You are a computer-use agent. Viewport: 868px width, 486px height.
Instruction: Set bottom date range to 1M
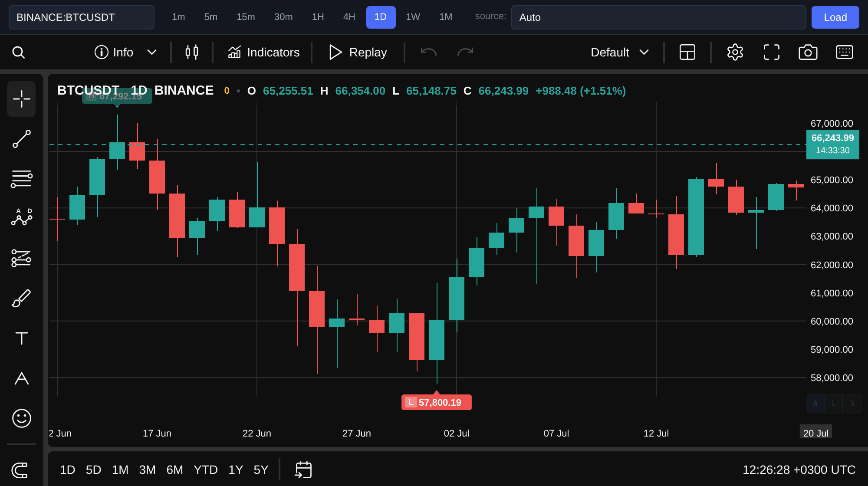(120, 470)
